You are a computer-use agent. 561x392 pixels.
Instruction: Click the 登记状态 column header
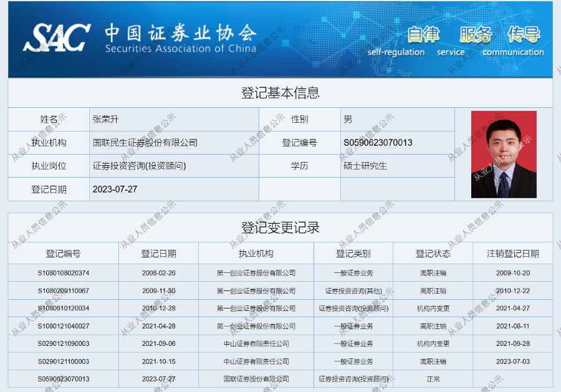click(x=433, y=254)
